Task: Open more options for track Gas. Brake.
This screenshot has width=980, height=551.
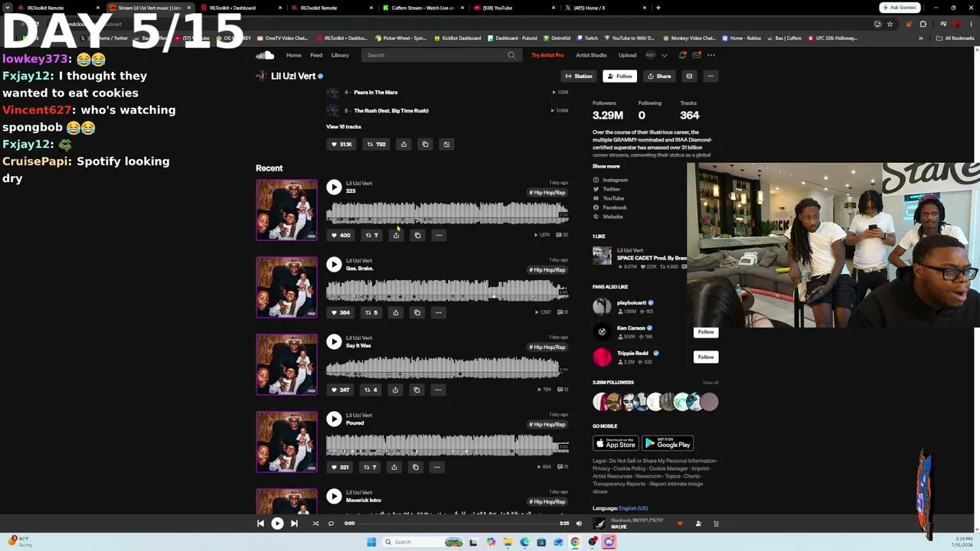Action: (439, 312)
